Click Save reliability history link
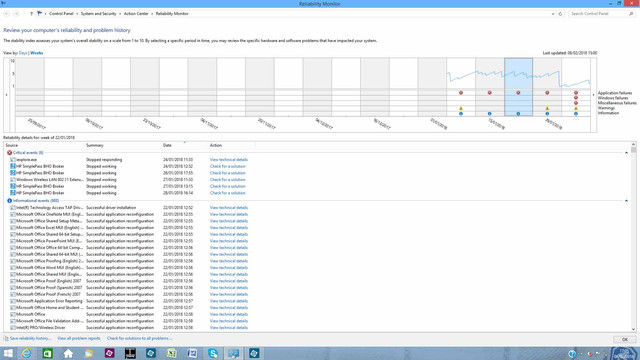640x360 pixels. (30, 338)
